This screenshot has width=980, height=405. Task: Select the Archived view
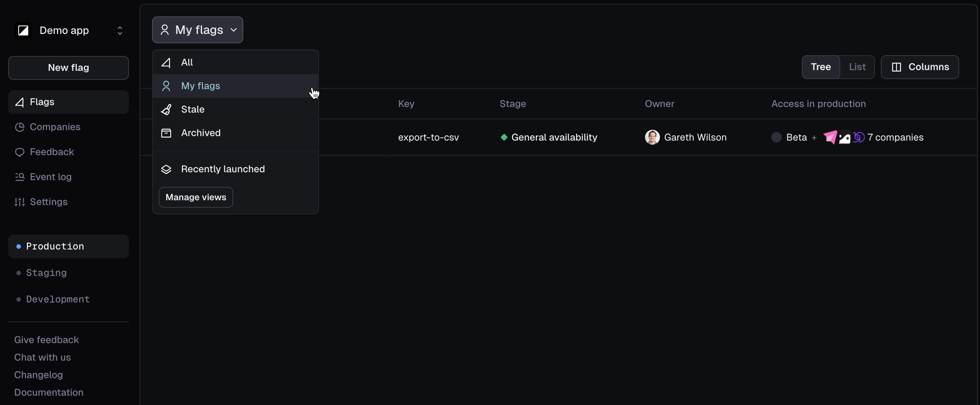click(x=235, y=133)
